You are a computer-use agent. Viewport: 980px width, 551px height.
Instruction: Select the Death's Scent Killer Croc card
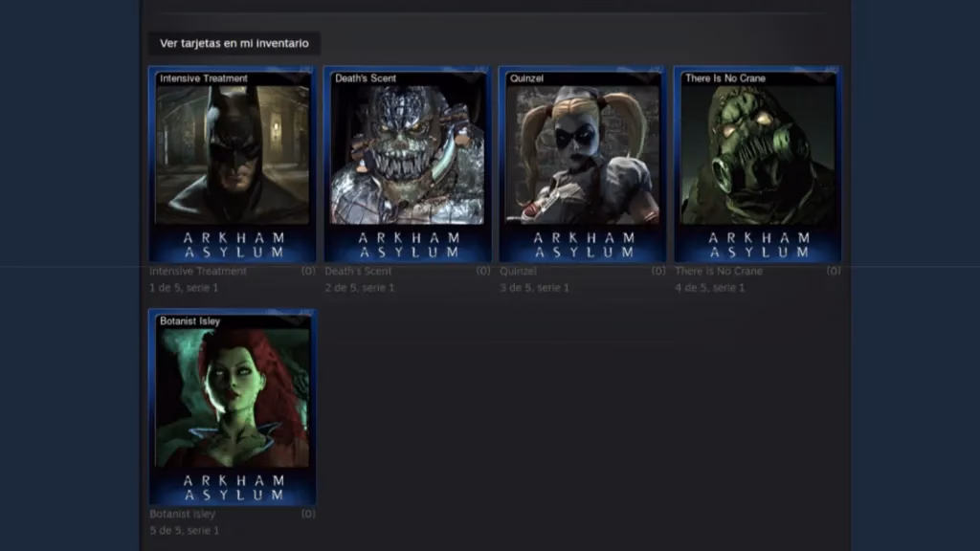pyautogui.click(x=408, y=165)
